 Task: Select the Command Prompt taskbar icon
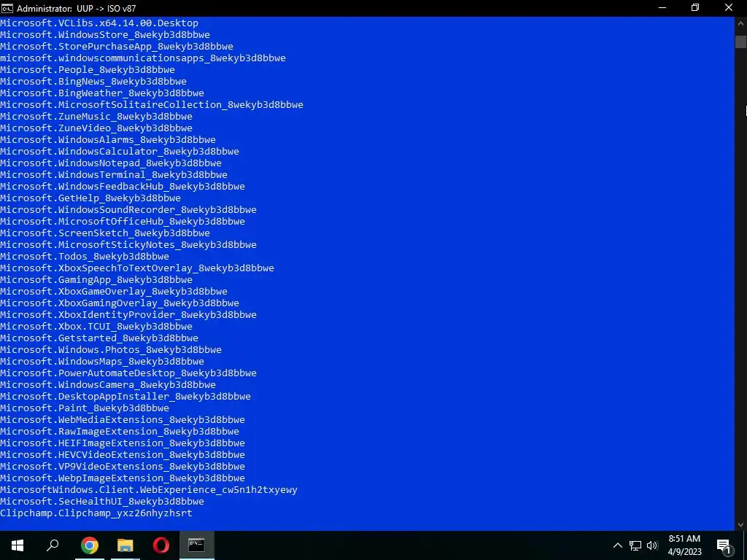pos(197,545)
